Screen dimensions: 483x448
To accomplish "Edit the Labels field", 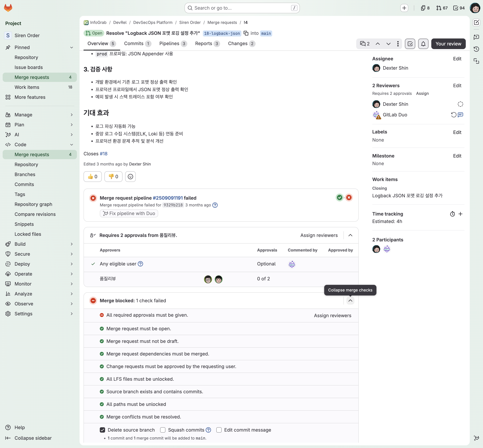I will pyautogui.click(x=457, y=132).
